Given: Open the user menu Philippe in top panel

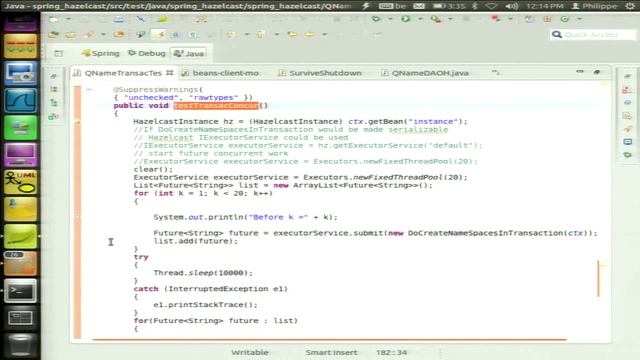Looking at the screenshot, I should click(x=594, y=6).
